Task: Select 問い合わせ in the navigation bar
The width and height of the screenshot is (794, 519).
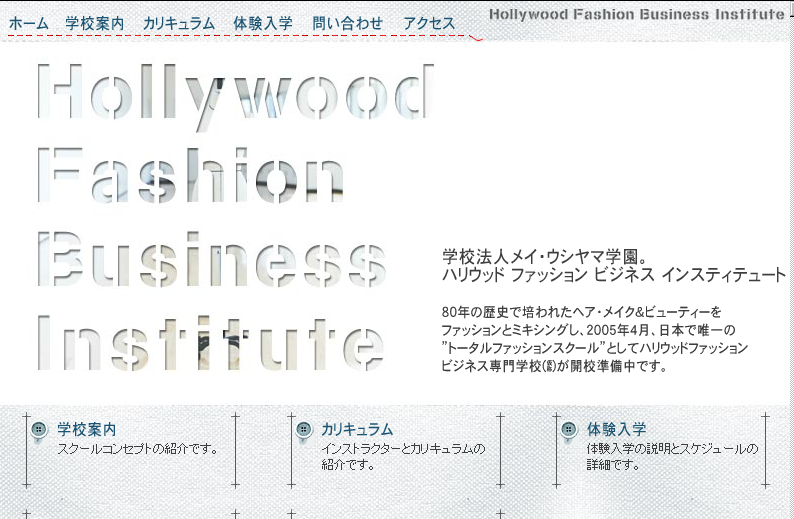Action: coord(347,23)
